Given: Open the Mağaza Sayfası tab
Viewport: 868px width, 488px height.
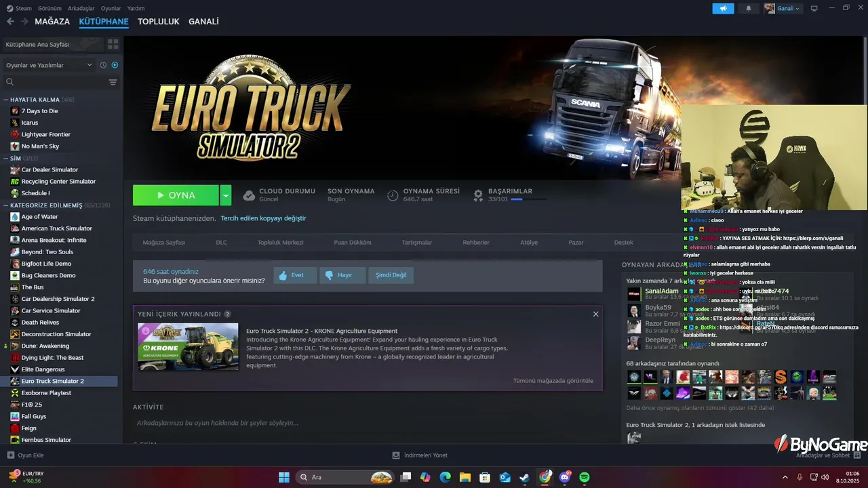Looking at the screenshot, I should pyautogui.click(x=163, y=242).
